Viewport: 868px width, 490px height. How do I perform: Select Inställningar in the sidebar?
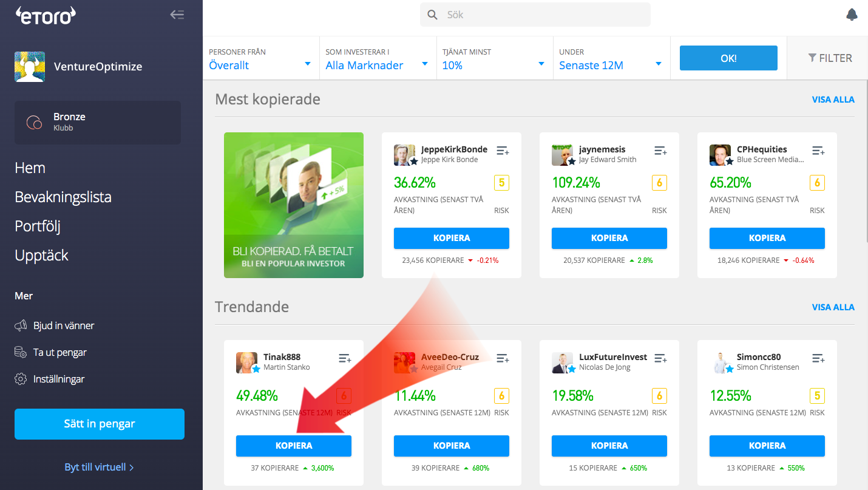click(x=58, y=379)
